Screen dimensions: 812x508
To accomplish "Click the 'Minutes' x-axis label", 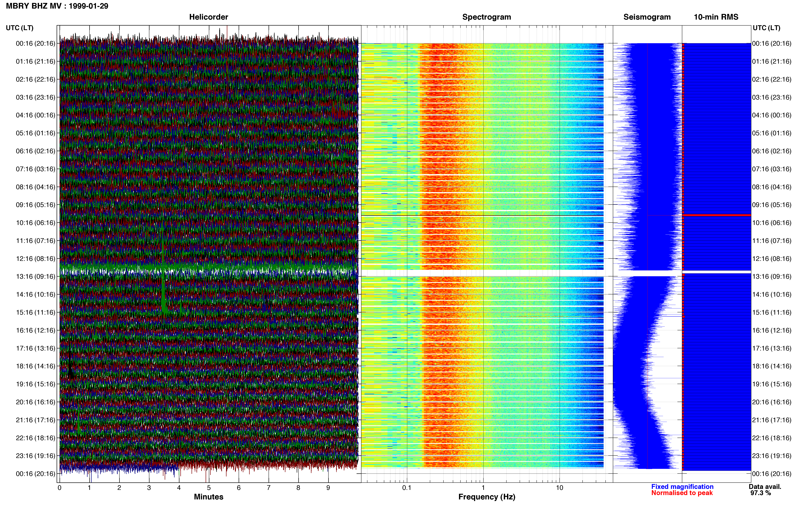I will (209, 497).
